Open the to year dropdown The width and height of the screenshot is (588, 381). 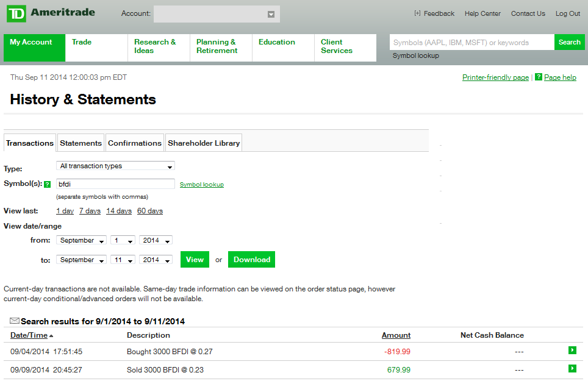click(x=156, y=260)
